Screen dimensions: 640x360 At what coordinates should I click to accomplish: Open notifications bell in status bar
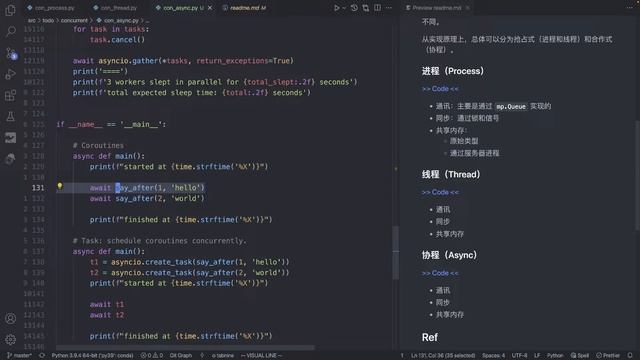point(630,356)
